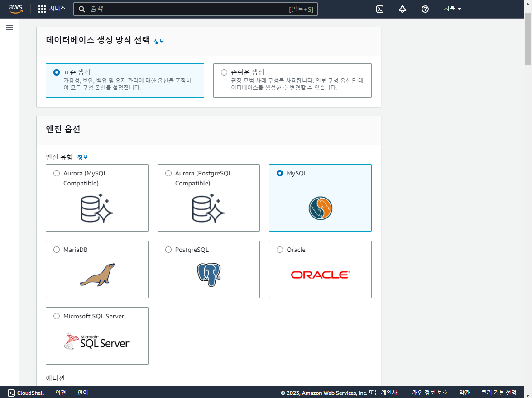Click the Microsoft SQL Server logo
The width and height of the screenshot is (532, 398).
coord(97,341)
